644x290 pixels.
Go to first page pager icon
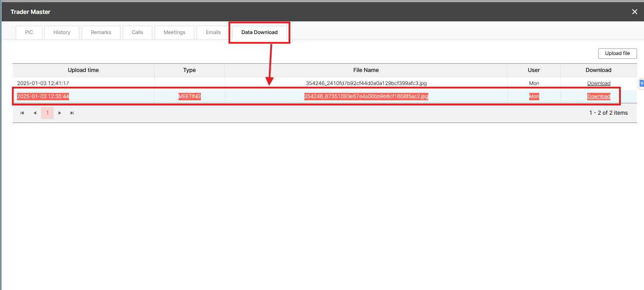click(22, 113)
